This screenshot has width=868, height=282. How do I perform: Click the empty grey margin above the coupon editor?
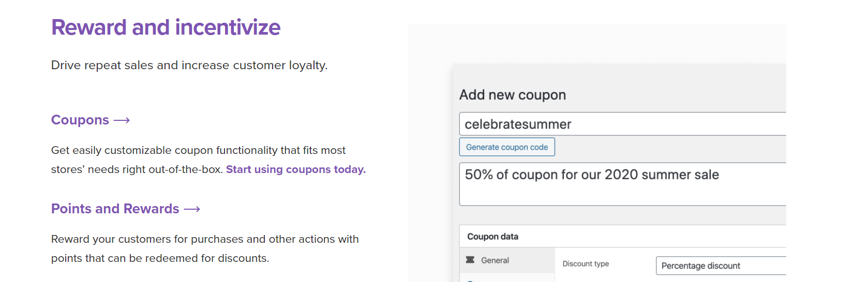pos(595,44)
